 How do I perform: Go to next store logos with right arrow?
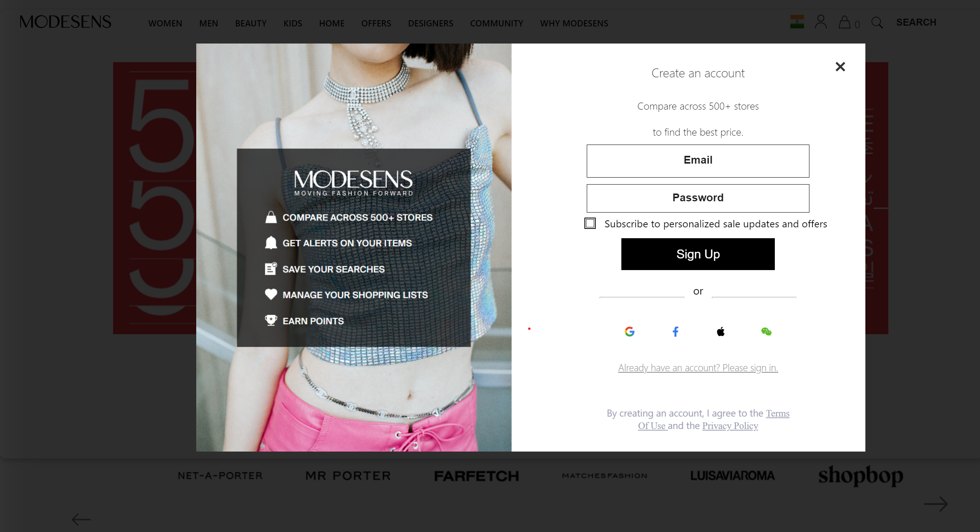936,504
